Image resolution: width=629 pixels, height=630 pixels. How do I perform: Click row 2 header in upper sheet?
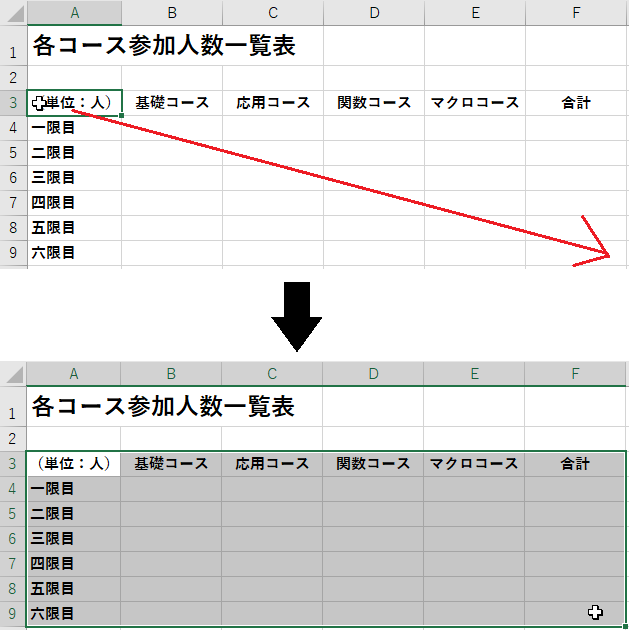tap(13, 78)
